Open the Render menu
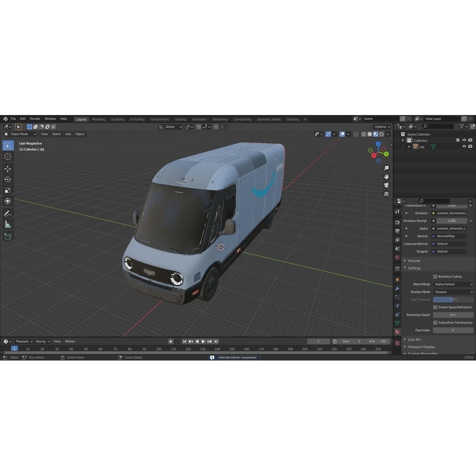The image size is (476, 476). tap(35, 119)
